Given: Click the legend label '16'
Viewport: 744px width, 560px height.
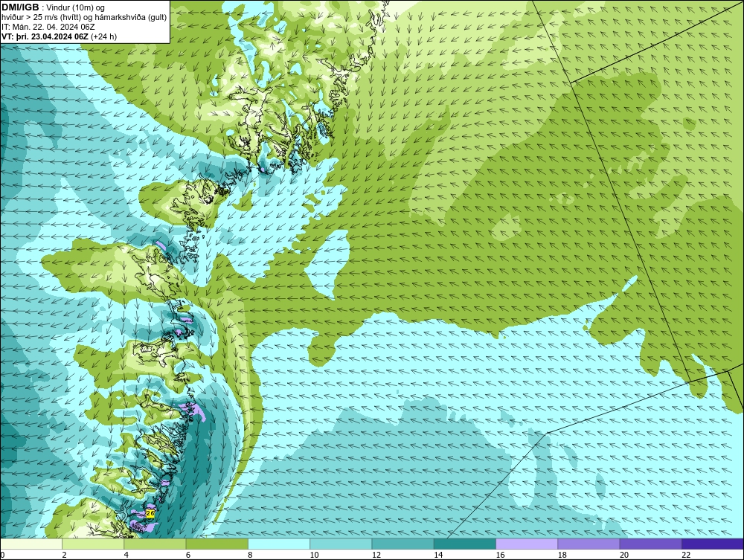Looking at the screenshot, I should click(x=500, y=555).
